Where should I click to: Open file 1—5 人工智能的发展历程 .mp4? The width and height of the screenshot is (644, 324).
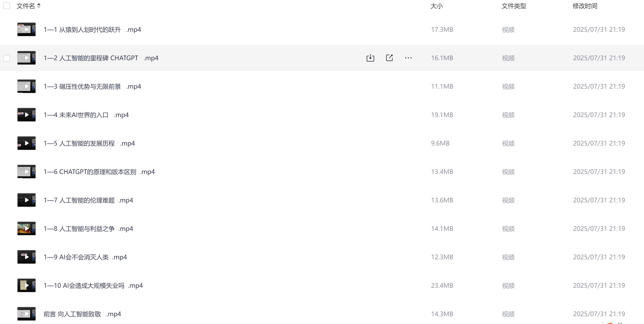(89, 143)
